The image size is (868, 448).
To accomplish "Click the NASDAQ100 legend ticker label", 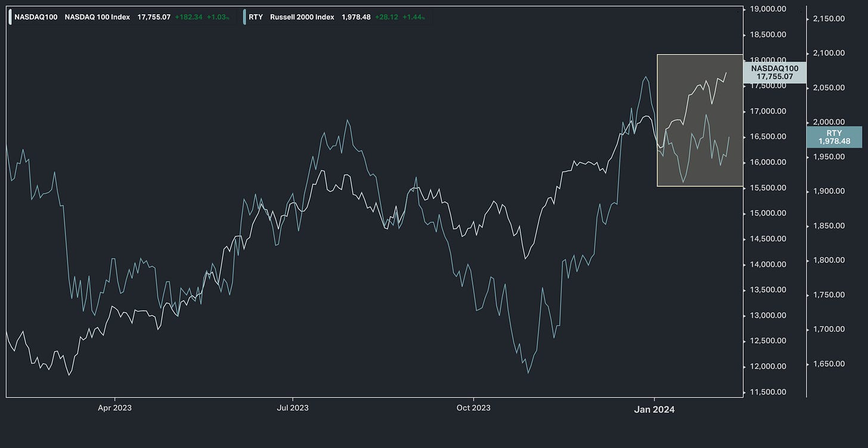I will 36,17.
